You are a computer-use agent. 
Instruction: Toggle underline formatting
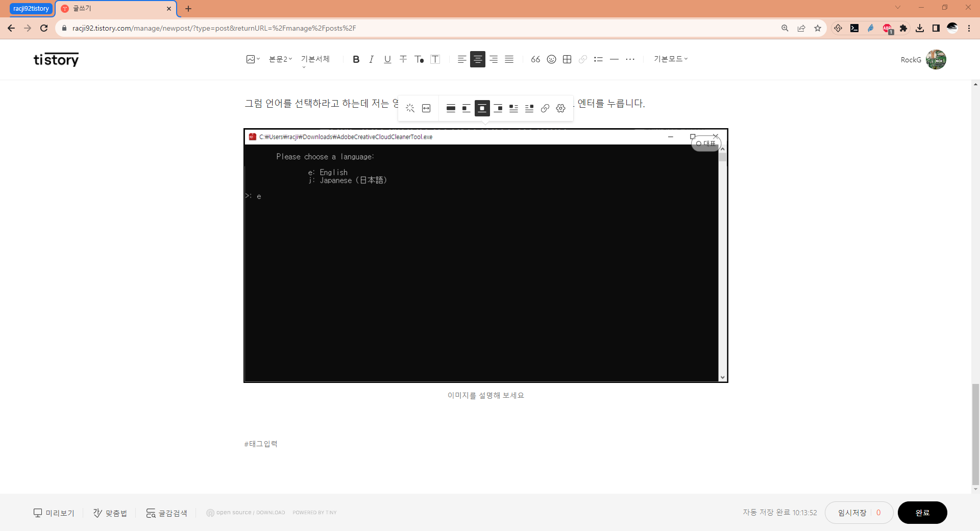point(387,59)
